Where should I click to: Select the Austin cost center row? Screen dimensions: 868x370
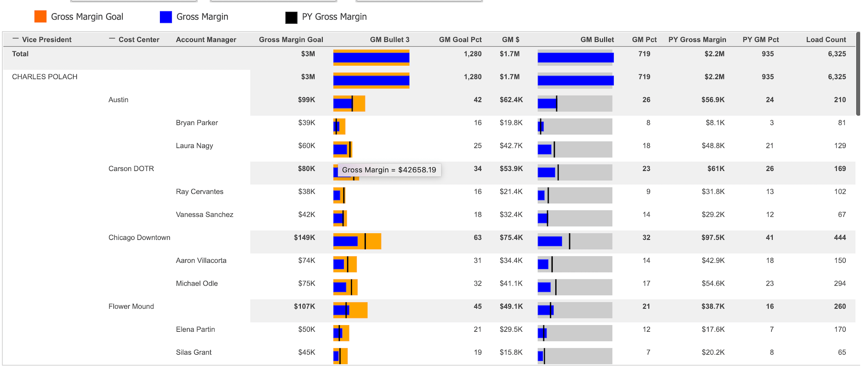pyautogui.click(x=118, y=100)
